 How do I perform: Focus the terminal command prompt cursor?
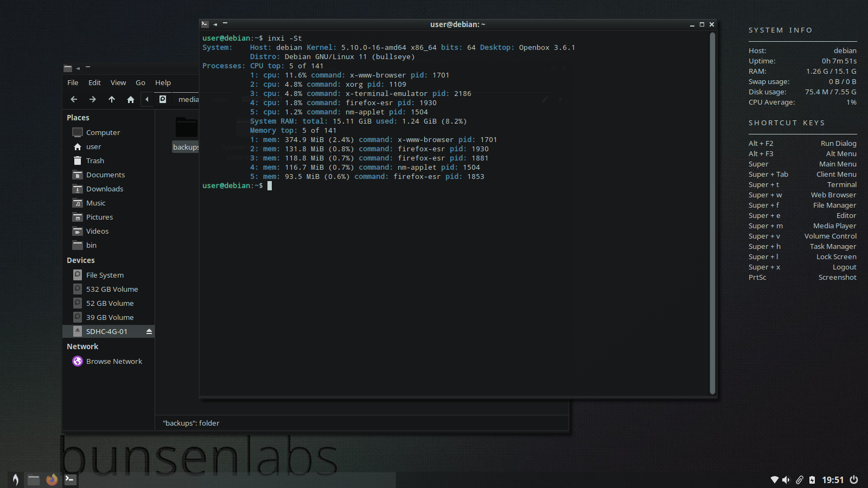pos(270,185)
